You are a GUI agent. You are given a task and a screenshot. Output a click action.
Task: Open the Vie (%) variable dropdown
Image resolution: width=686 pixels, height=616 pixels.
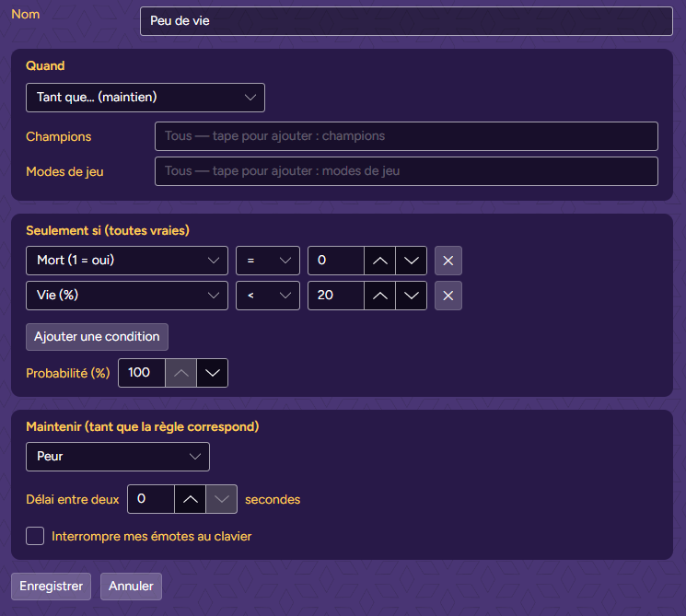(x=127, y=296)
